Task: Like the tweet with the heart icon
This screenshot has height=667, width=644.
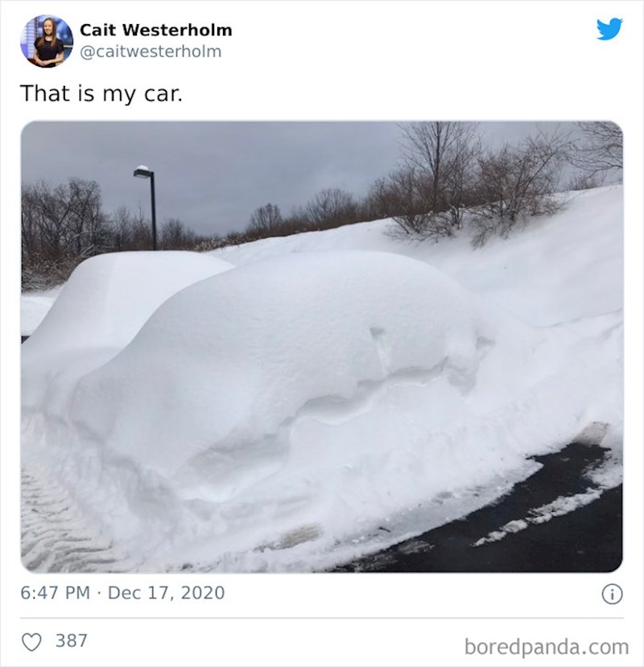Action: [31, 642]
